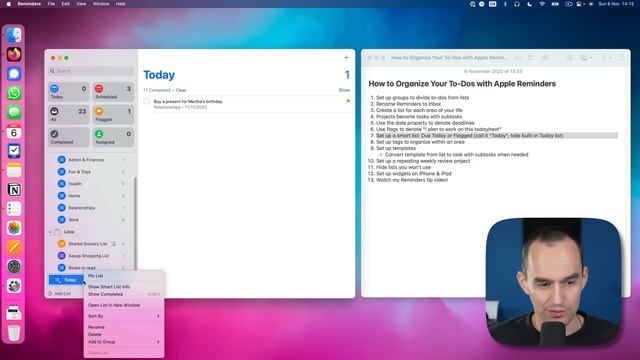Choose Open List in New Window
640x360 pixels.
click(x=124, y=305)
